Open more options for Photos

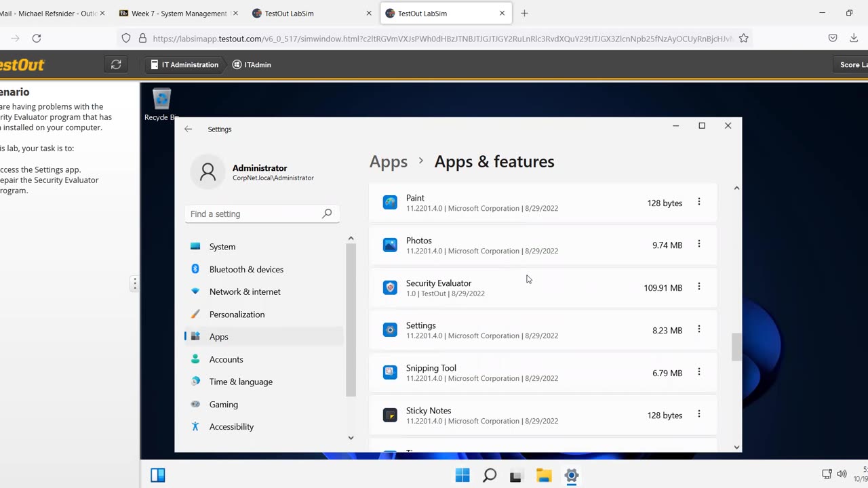click(699, 244)
